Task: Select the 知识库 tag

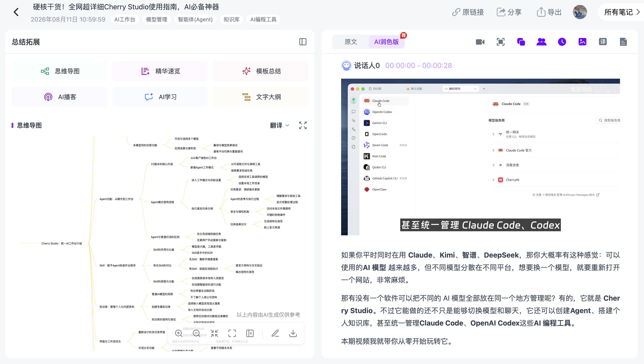Action: 231,20
